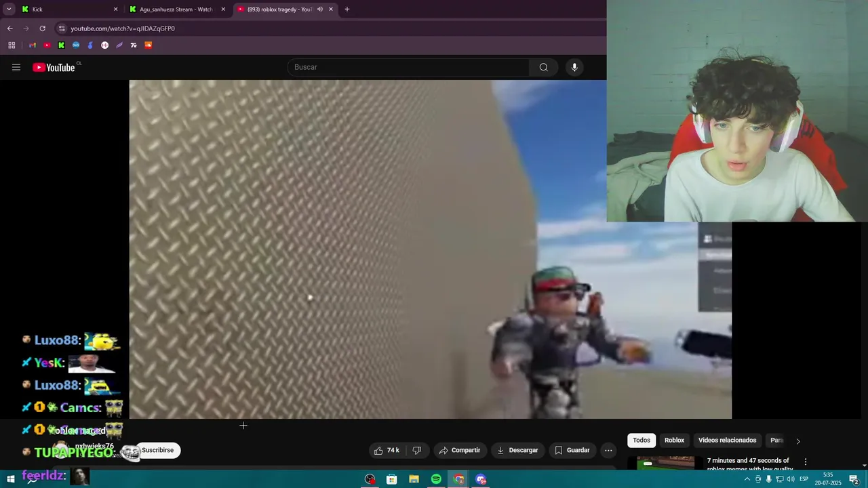The image size is (868, 488).
Task: Close the Kick browser tab
Action: coord(115,9)
